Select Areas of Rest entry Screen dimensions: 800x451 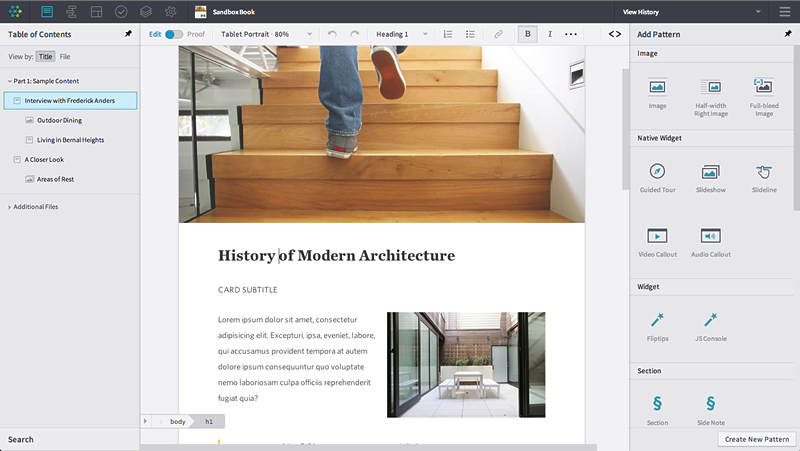[55, 179]
